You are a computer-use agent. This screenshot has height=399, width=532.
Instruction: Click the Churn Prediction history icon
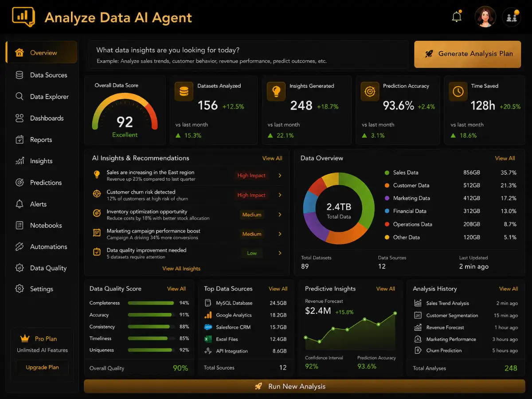[x=418, y=351]
